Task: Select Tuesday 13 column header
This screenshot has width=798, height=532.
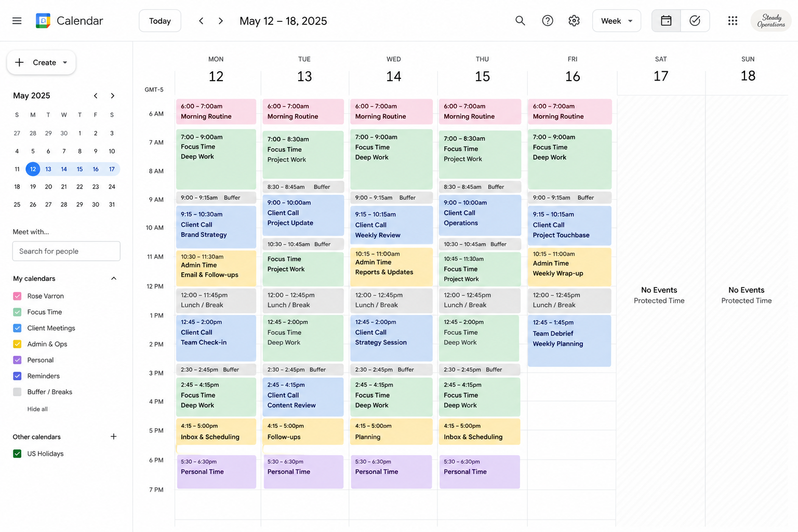Action: [x=304, y=70]
